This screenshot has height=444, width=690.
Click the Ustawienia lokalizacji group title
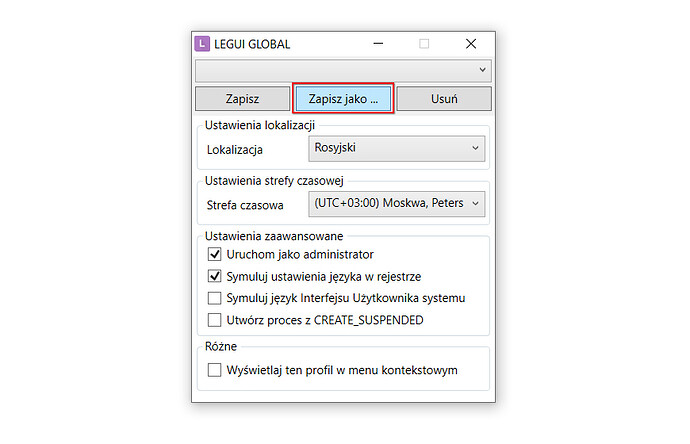(260, 125)
